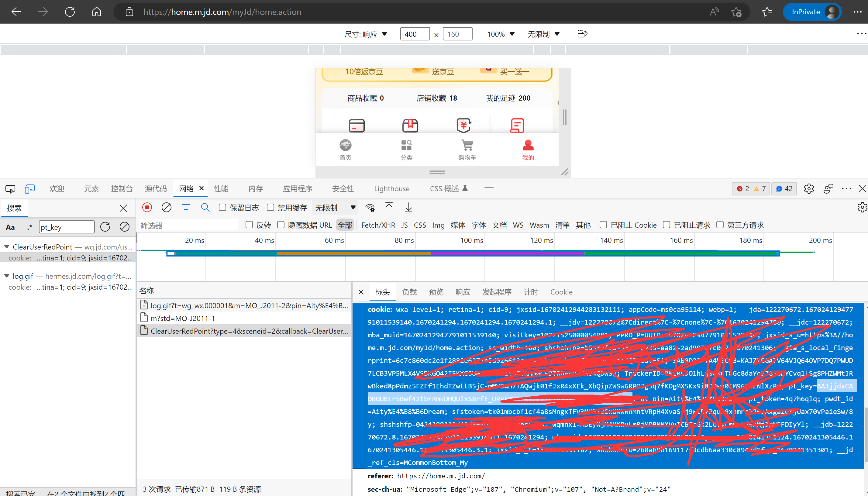
Task: Reload the page with refresh icon
Action: pyautogui.click(x=70, y=12)
